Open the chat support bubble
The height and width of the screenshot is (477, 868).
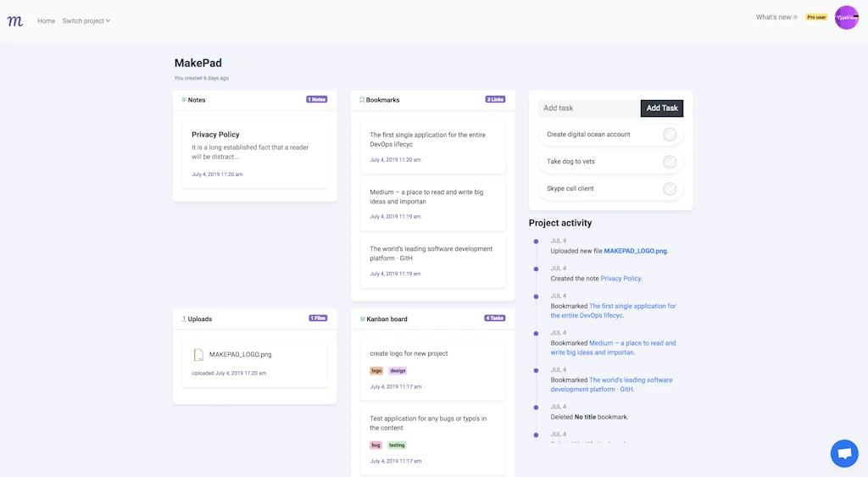(844, 453)
